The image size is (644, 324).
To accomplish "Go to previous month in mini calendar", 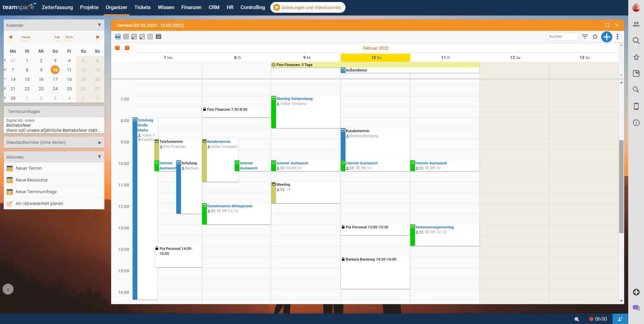I will pyautogui.click(x=10, y=37).
